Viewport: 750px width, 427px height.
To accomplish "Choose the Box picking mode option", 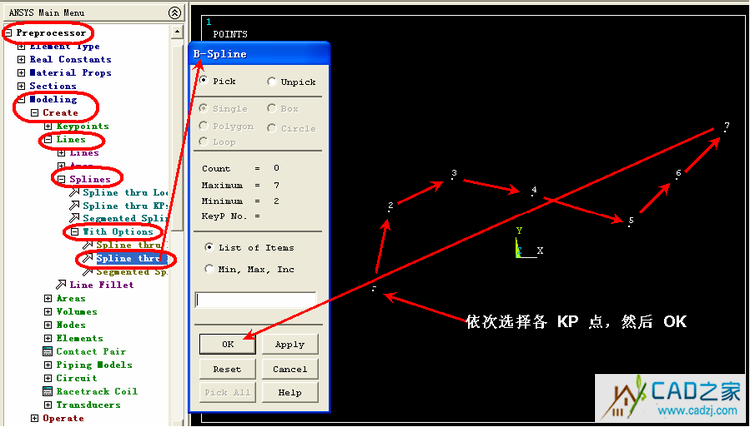I will (x=272, y=109).
